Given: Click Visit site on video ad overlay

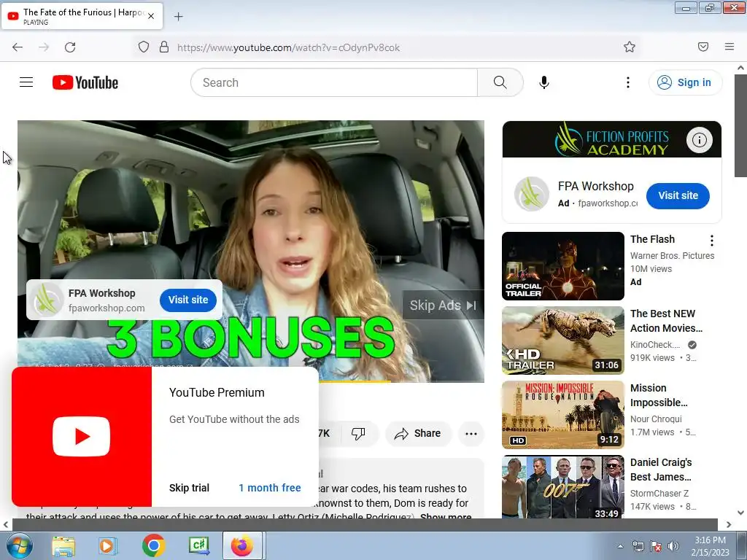Looking at the screenshot, I should pos(188,300).
